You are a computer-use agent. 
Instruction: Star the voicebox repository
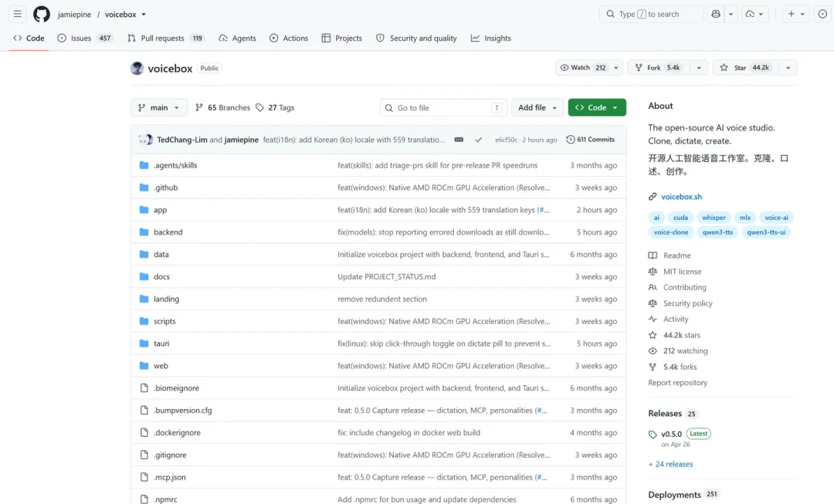(x=746, y=67)
